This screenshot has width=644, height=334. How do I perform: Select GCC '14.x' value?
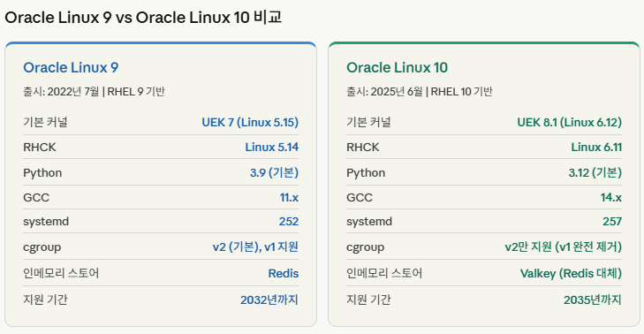pos(611,198)
